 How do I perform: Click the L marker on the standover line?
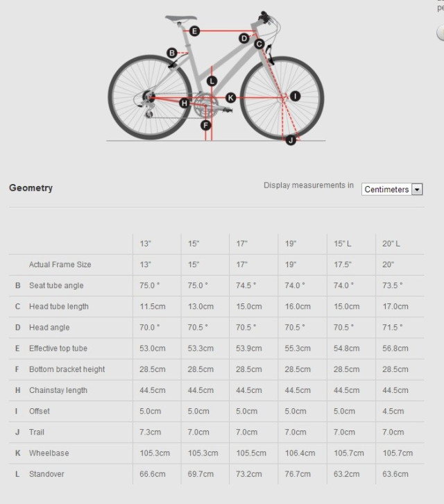(x=212, y=81)
